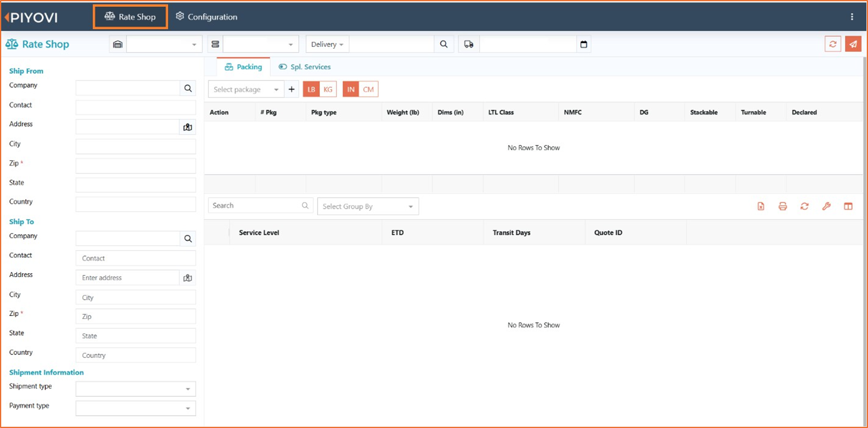The image size is (868, 428).
Task: Open the Shipment type dropdown
Action: (x=136, y=389)
